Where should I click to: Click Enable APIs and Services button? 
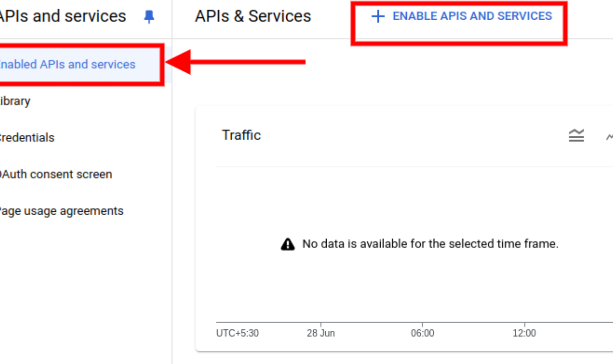tap(462, 16)
